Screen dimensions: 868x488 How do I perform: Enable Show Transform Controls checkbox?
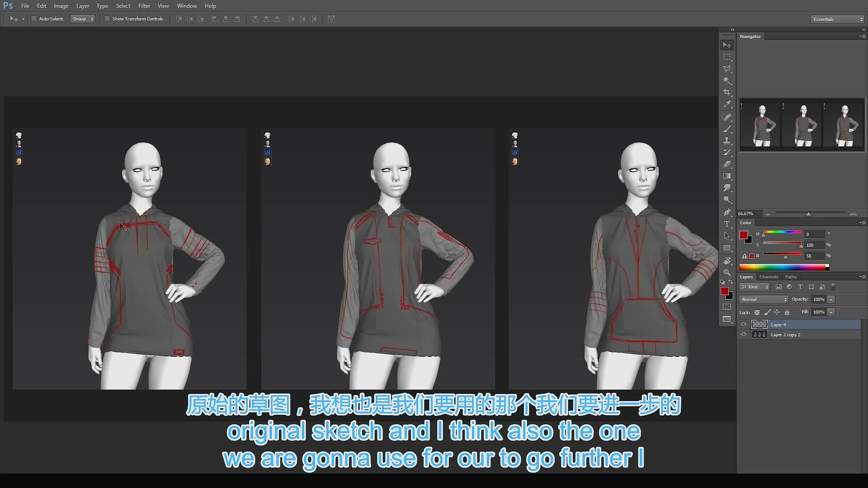pyautogui.click(x=107, y=19)
